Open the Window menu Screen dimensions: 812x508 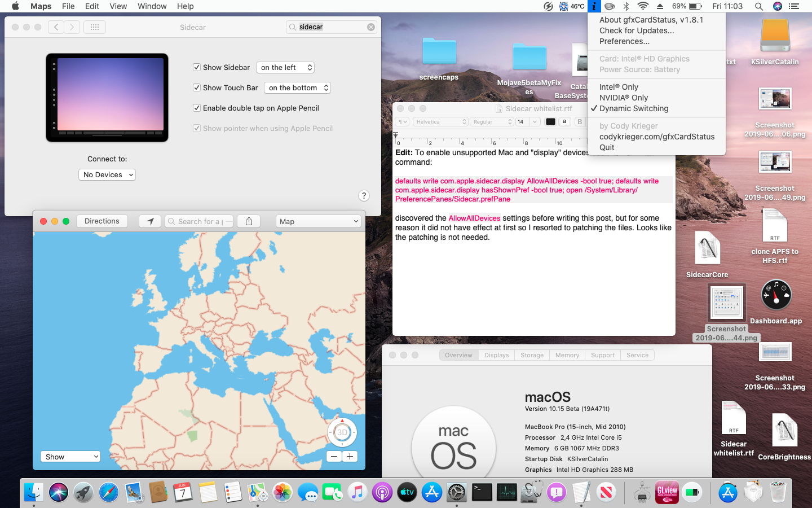[152, 6]
